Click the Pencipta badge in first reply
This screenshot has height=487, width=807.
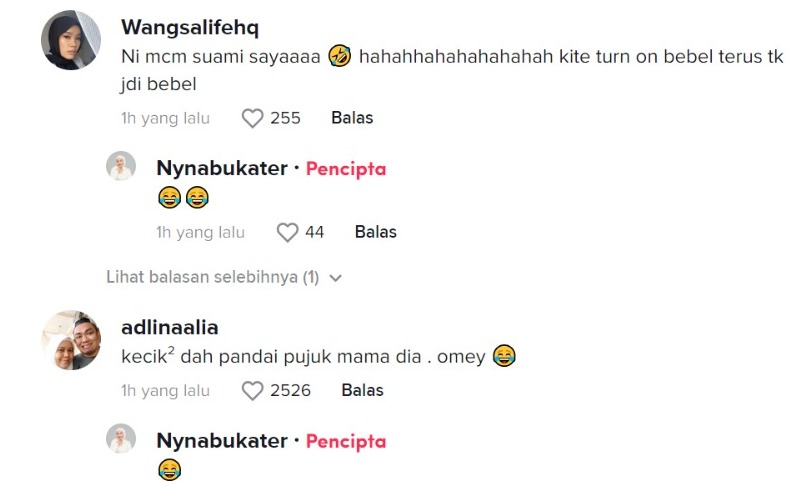click(x=346, y=168)
